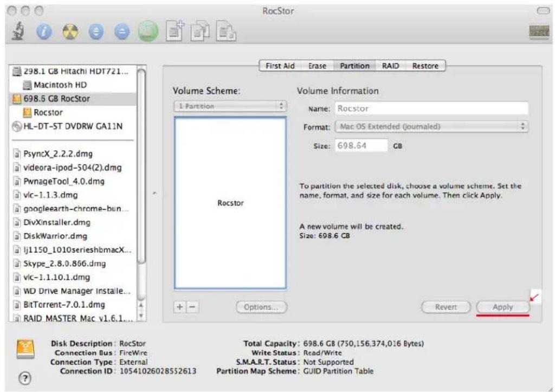
Task: Click the Resize Image toolbar icon
Action: 226,31
